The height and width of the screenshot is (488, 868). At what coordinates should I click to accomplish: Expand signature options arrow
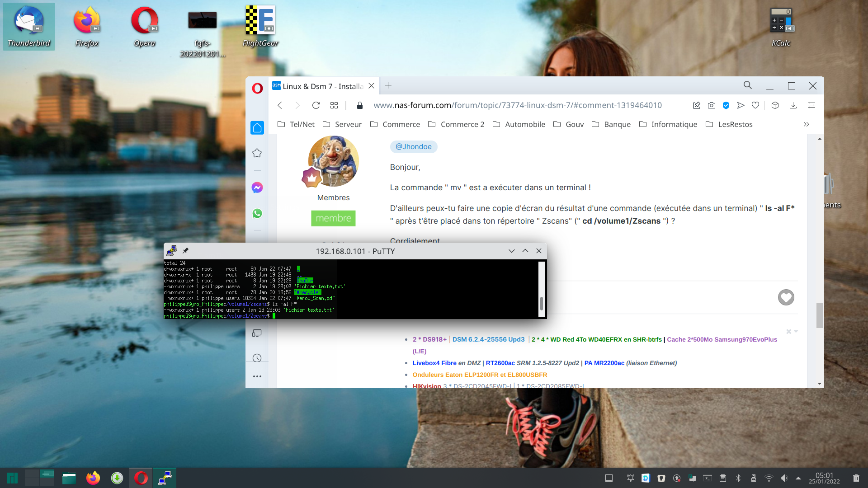(x=796, y=332)
